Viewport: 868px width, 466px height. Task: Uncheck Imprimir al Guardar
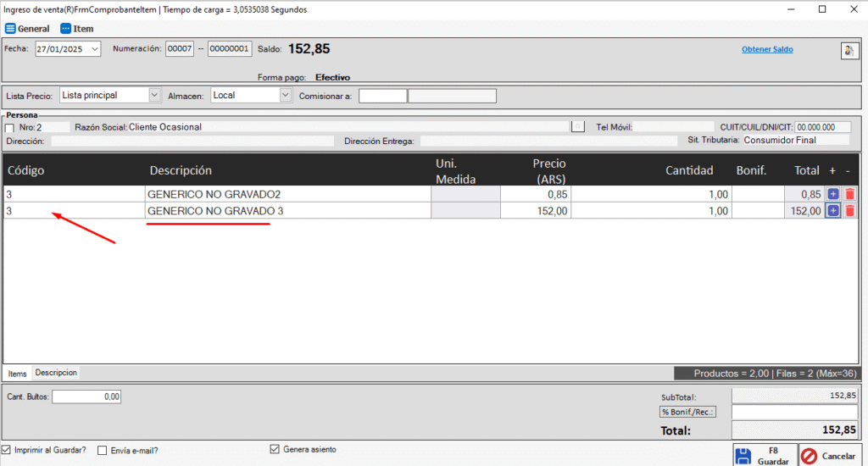coord(8,450)
